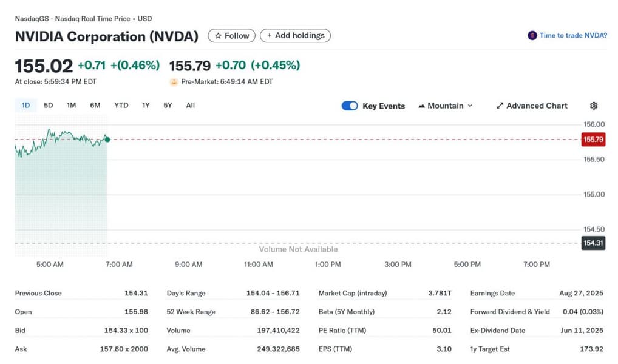Viewport: 618px width, 364px height.
Task: View the 5Y chart range
Action: click(168, 106)
